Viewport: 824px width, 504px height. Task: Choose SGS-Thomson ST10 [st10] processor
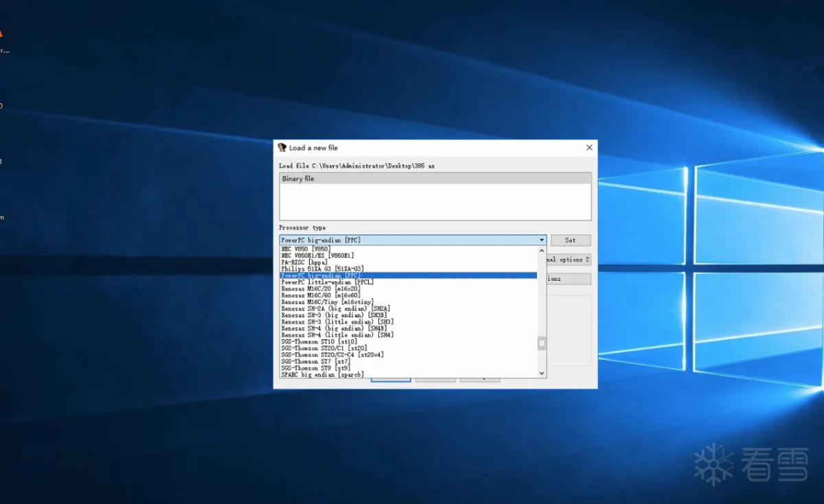pos(409,342)
